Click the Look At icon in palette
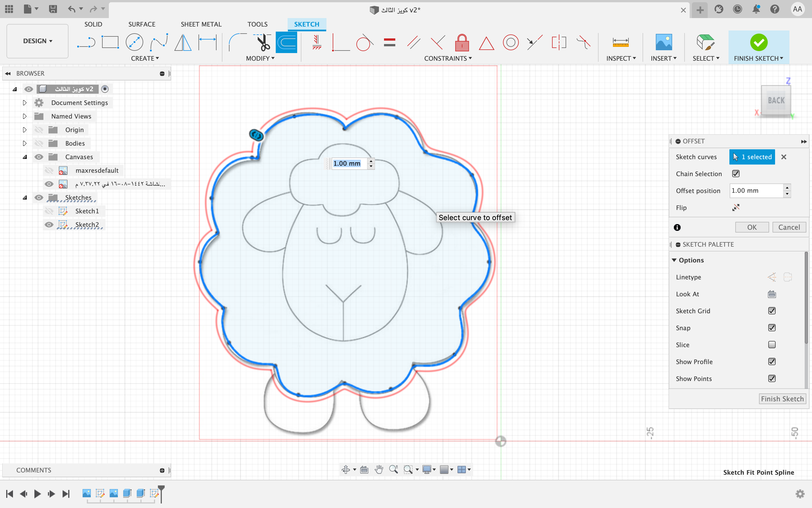The width and height of the screenshot is (812, 508). pyautogui.click(x=772, y=294)
